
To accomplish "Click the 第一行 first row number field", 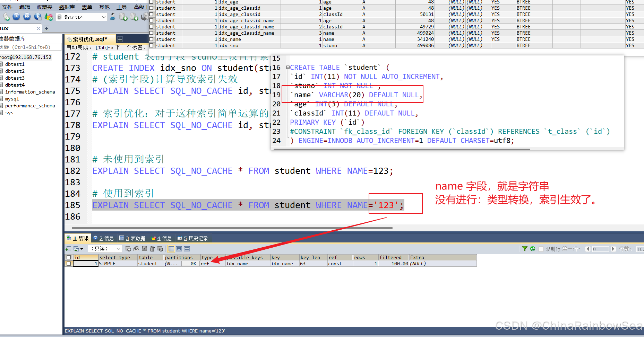I will click(x=600, y=249).
